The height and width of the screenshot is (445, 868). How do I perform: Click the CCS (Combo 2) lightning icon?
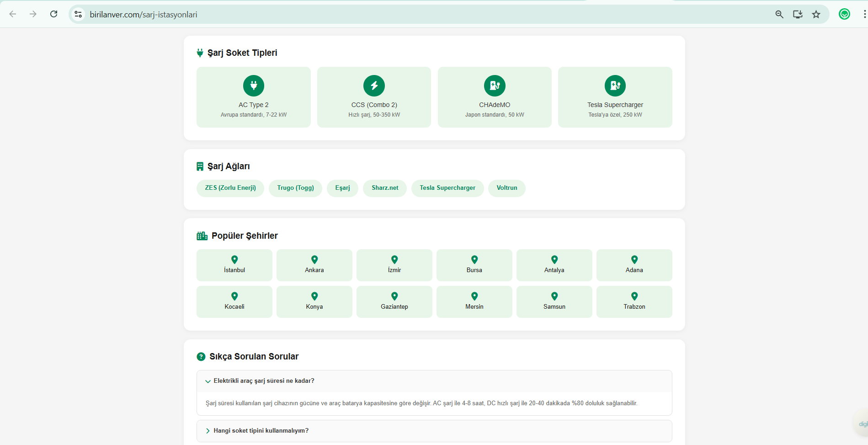click(x=374, y=86)
